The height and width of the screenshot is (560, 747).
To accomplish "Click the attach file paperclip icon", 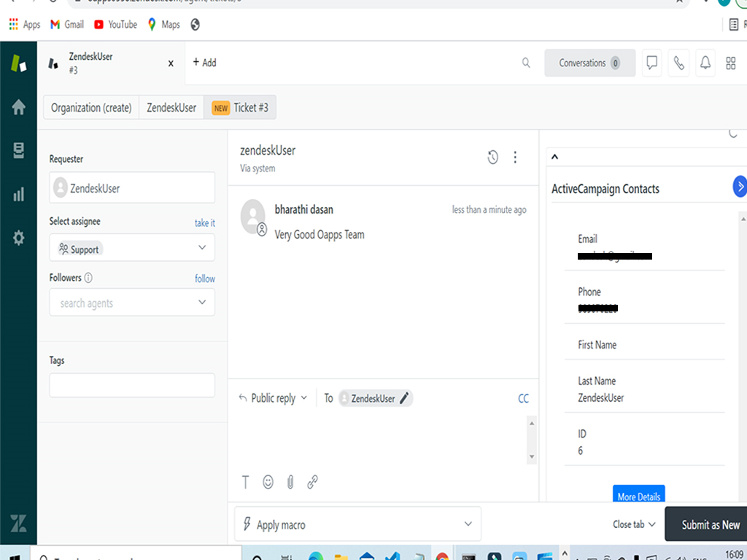I will tap(290, 482).
